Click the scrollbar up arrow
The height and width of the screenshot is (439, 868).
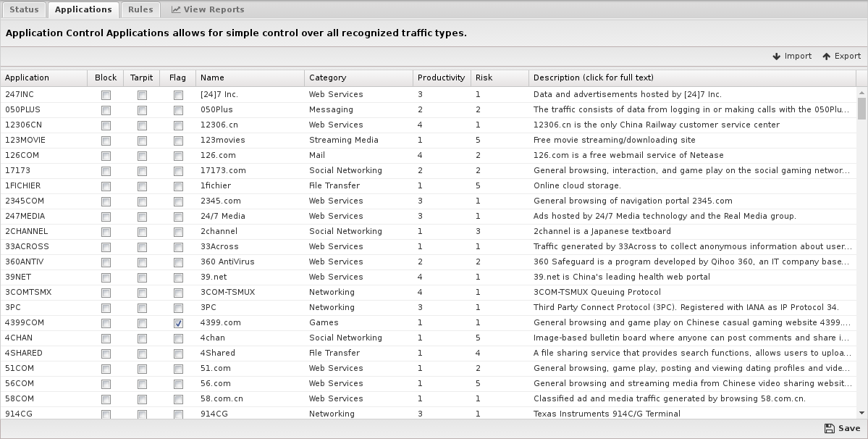(861, 92)
